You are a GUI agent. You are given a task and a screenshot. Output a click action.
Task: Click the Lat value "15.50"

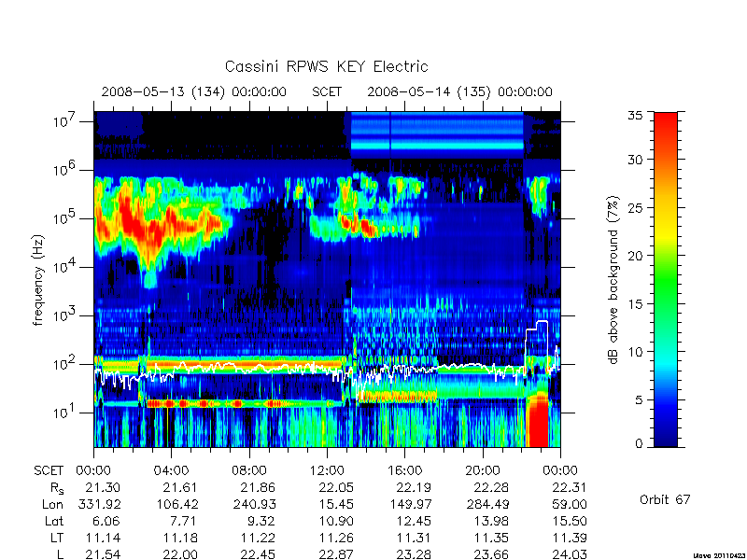coord(570,522)
